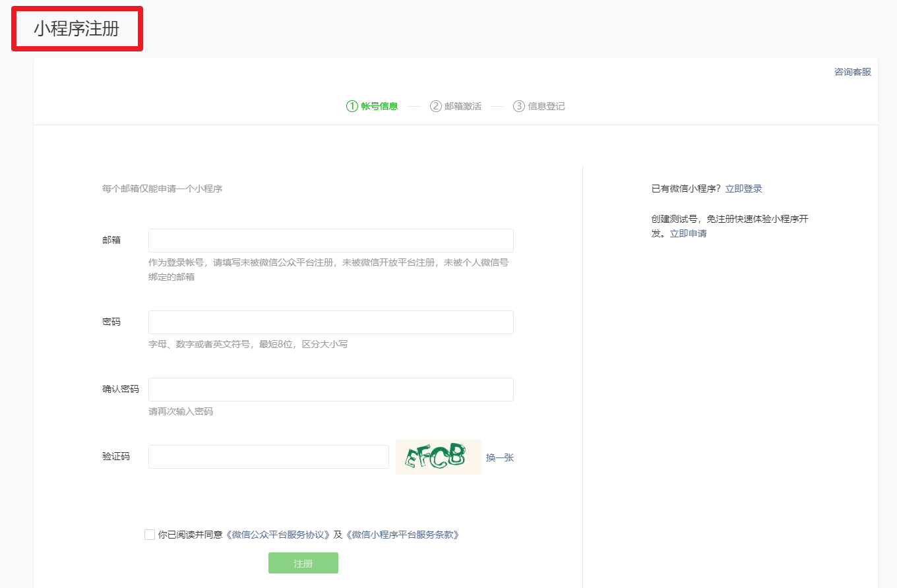Open 《微信公众平台服务协议》 link

(278, 535)
